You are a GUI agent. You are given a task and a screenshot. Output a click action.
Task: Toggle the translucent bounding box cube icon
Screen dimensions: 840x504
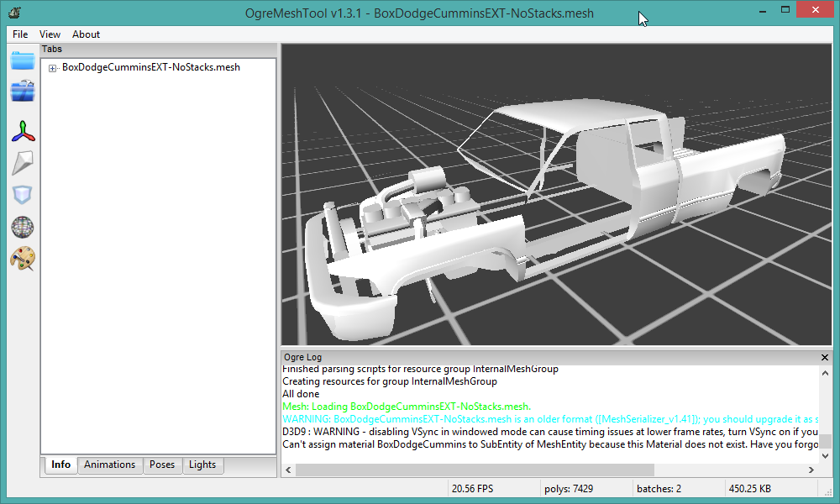[23, 195]
